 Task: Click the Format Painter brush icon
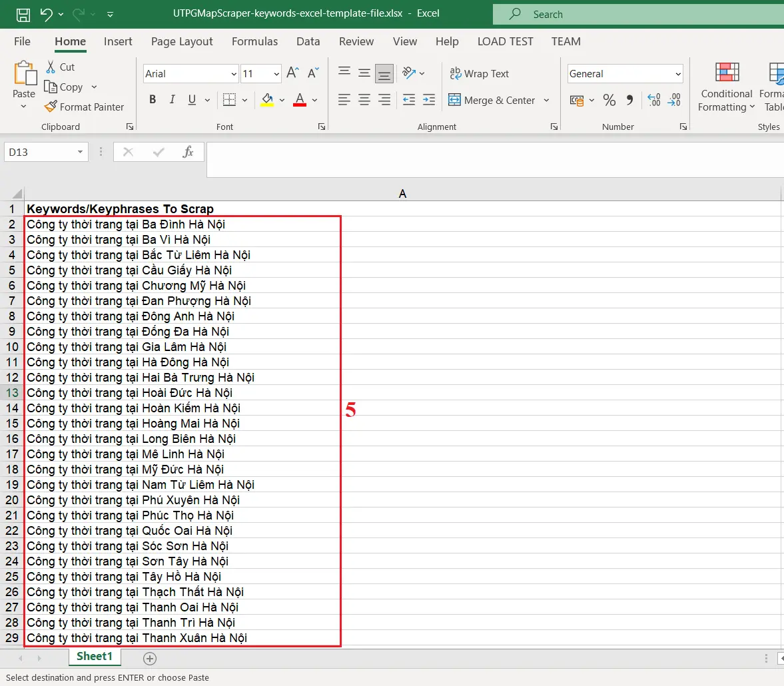click(x=51, y=107)
